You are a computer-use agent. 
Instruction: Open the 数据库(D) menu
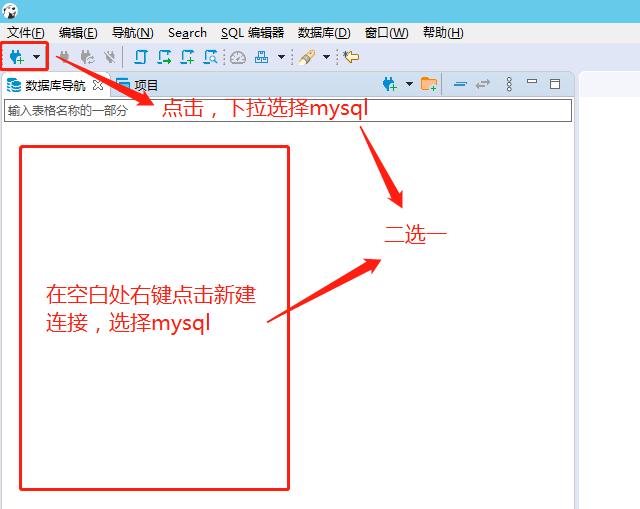point(324,33)
